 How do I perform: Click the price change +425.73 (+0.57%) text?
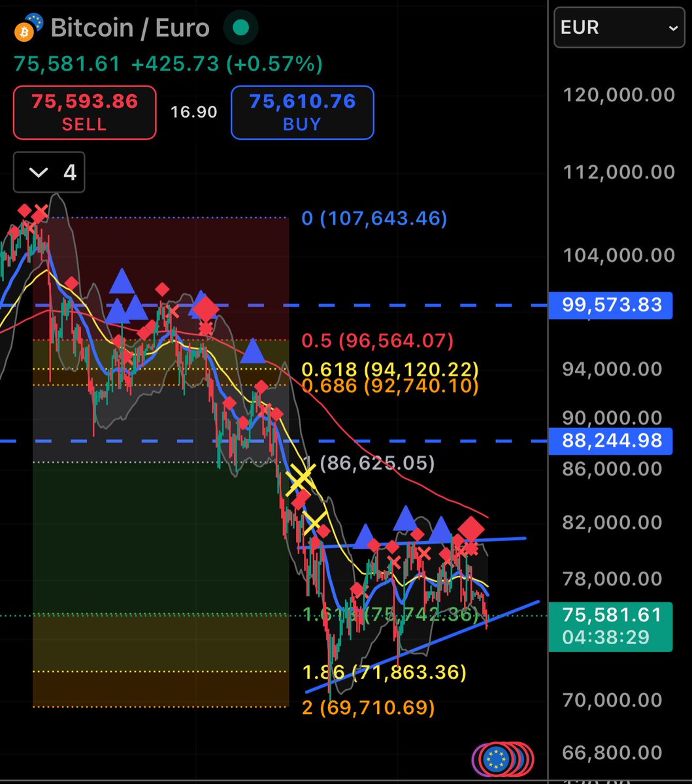pyautogui.click(x=227, y=64)
